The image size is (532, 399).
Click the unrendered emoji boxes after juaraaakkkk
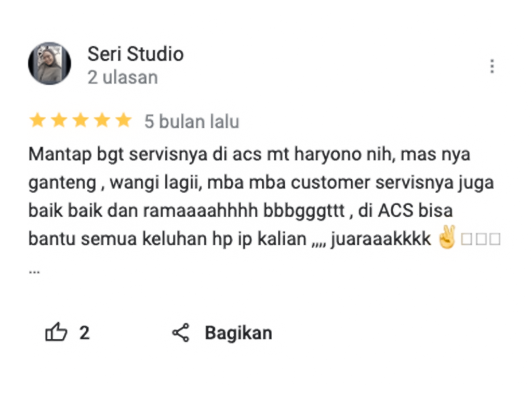pos(481,239)
